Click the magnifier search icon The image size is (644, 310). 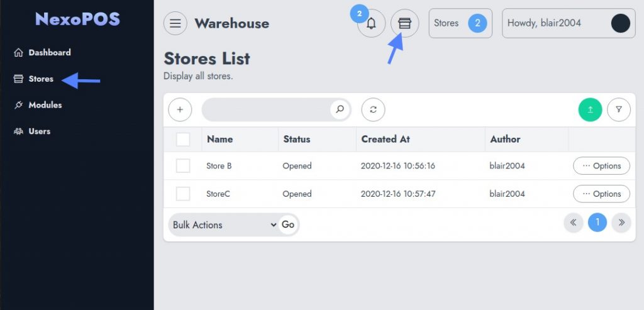tap(340, 109)
